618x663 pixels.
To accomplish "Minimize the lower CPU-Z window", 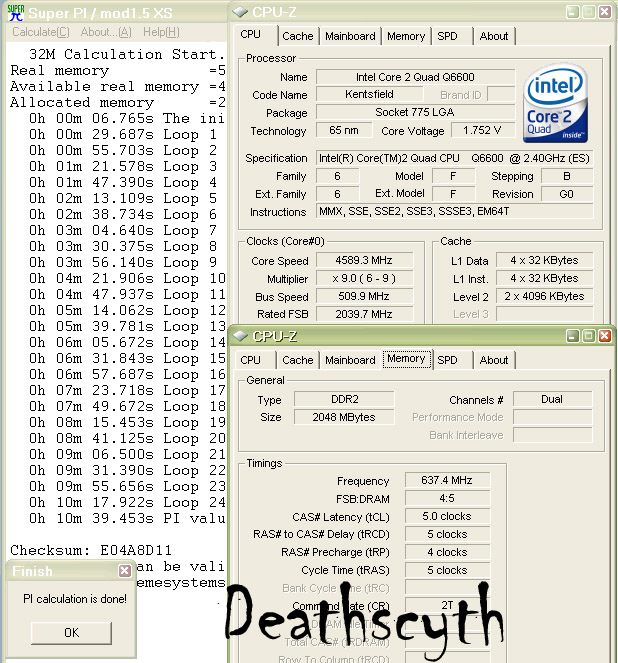I will click(572, 336).
